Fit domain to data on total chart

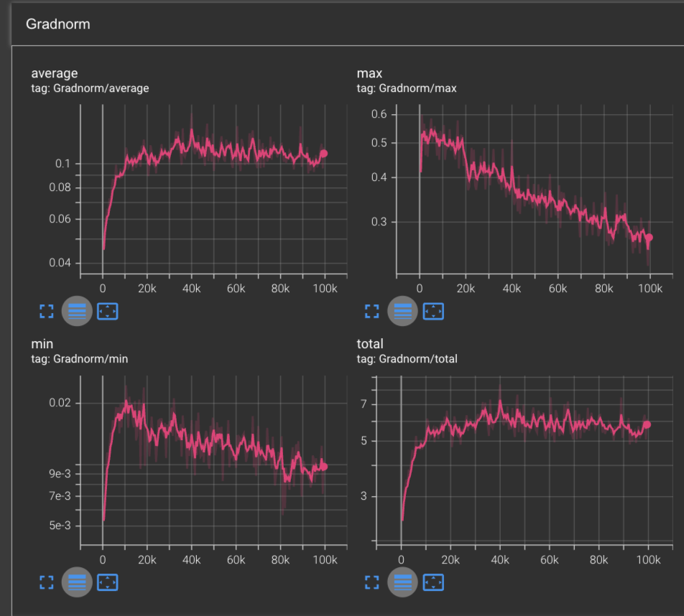(x=433, y=582)
